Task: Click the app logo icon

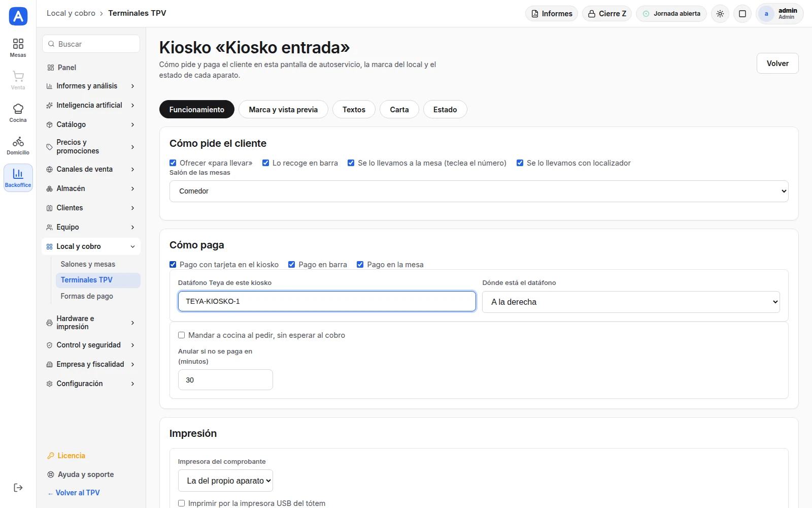Action: (x=18, y=16)
